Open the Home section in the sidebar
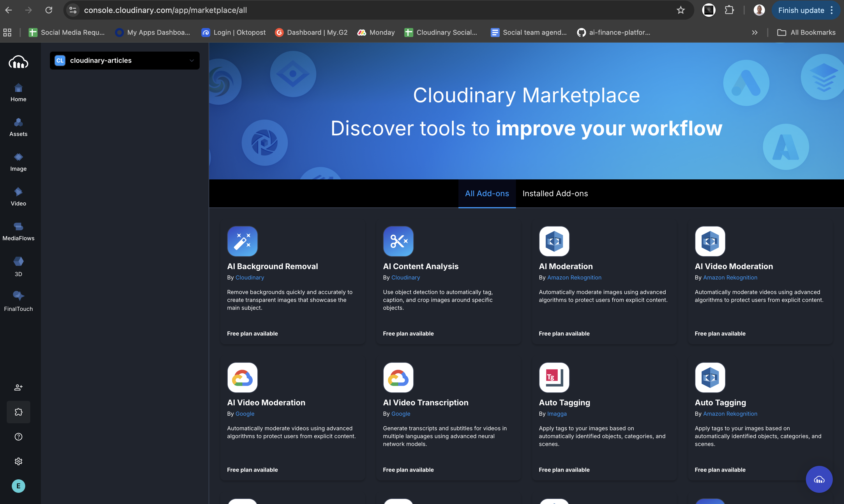Image resolution: width=844 pixels, height=504 pixels. point(18,93)
